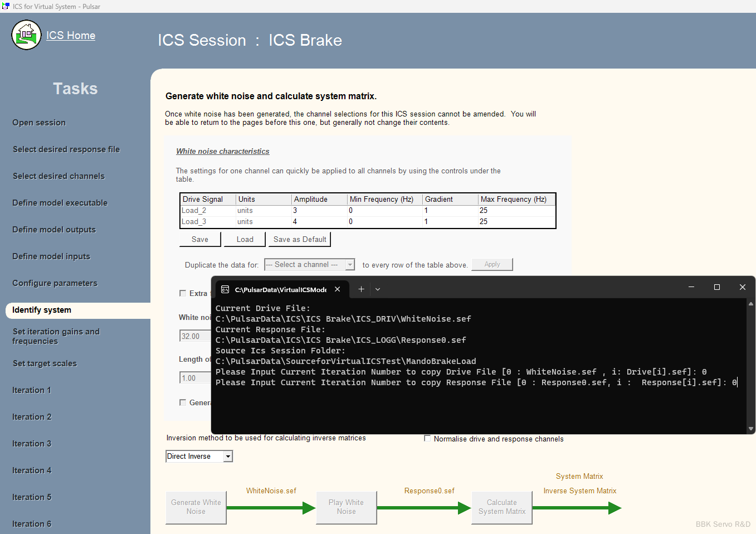
Task: Click the Save as Default button
Action: tap(300, 239)
